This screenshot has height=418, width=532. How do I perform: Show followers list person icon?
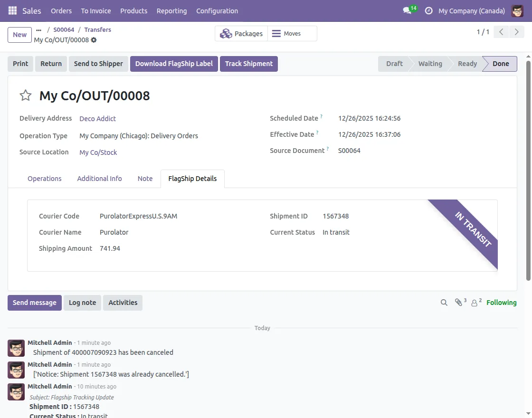[x=475, y=303]
